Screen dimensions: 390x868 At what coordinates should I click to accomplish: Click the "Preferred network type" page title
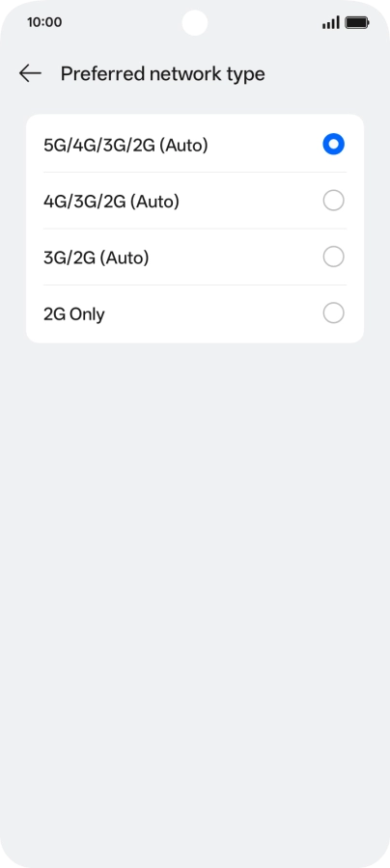click(x=163, y=73)
